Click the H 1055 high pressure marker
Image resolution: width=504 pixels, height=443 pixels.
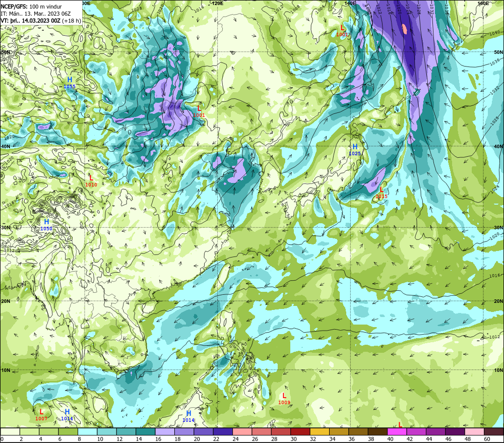click(x=70, y=83)
